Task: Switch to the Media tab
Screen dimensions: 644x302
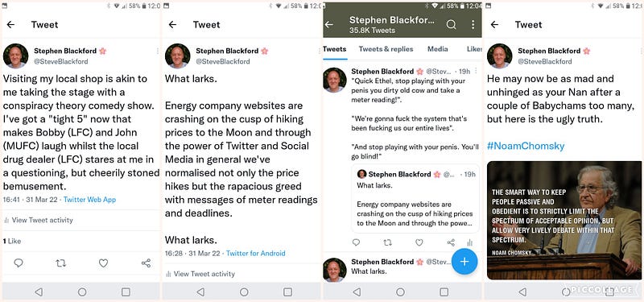Action: coord(437,49)
